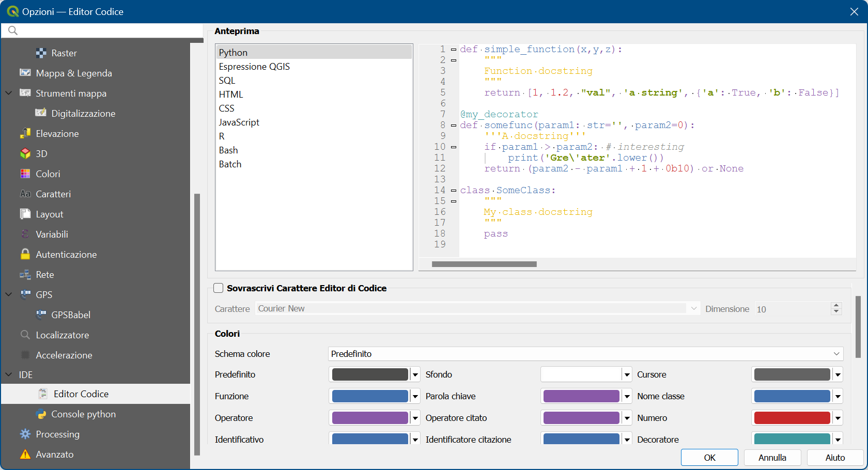Open the Sfondo color dropdown arrow
The height and width of the screenshot is (470, 868).
(627, 374)
